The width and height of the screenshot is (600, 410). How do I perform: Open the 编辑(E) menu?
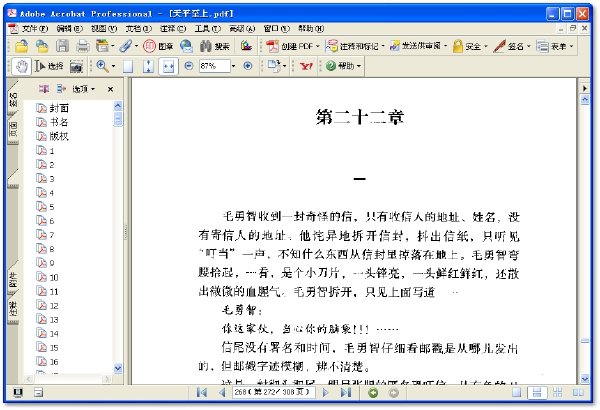(69, 28)
